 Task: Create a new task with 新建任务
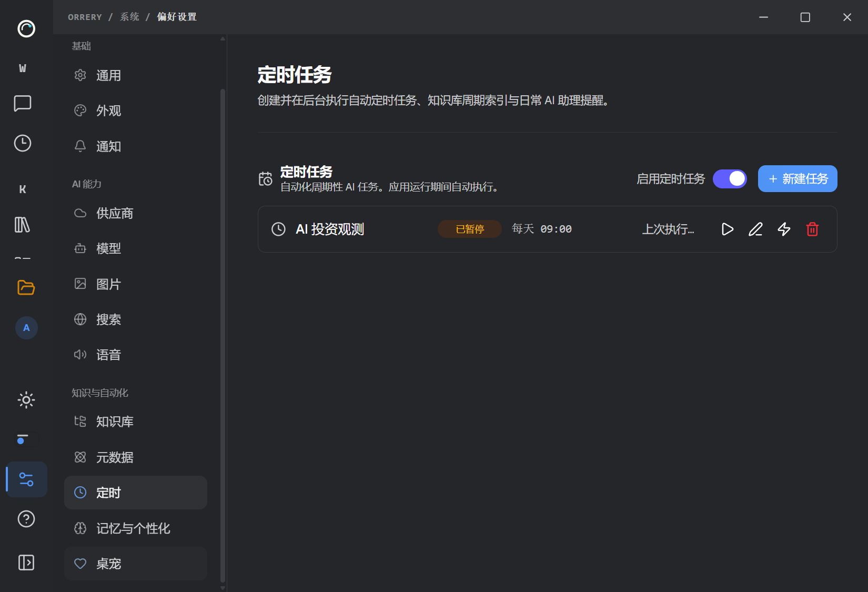tap(798, 179)
